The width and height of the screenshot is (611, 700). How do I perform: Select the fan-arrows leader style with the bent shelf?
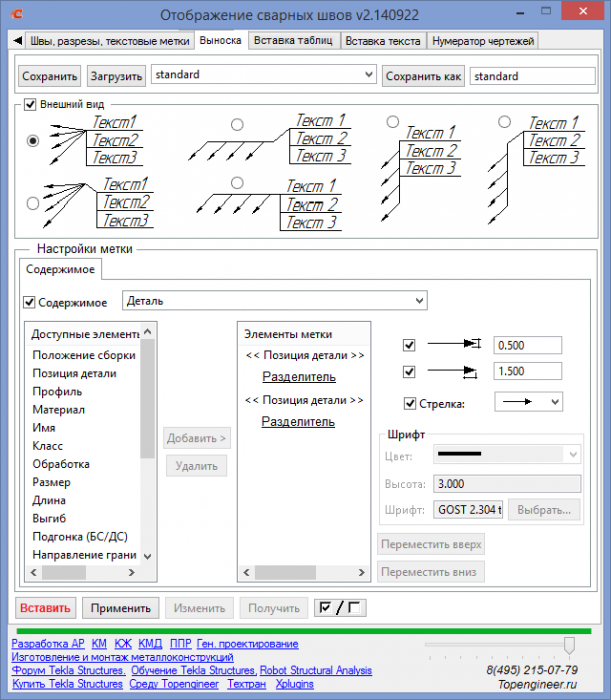pyautogui.click(x=33, y=204)
